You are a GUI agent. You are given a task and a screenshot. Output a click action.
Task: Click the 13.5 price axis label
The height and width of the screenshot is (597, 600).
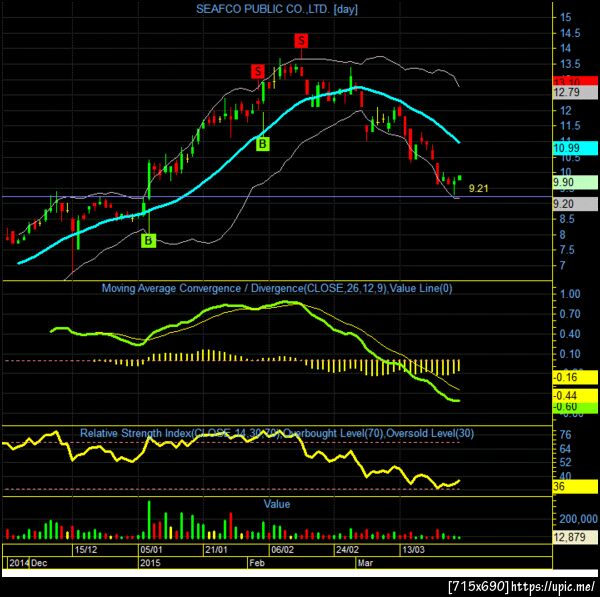(x=570, y=64)
